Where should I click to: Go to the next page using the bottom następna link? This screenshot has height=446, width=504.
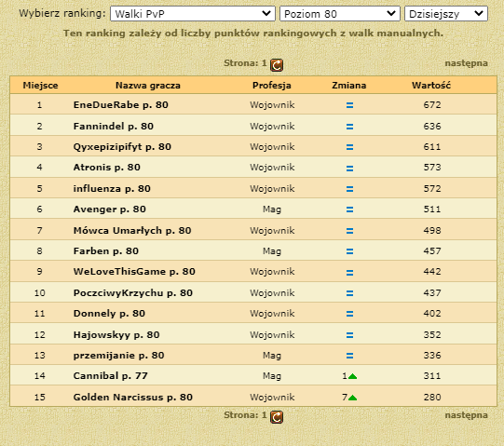466,415
